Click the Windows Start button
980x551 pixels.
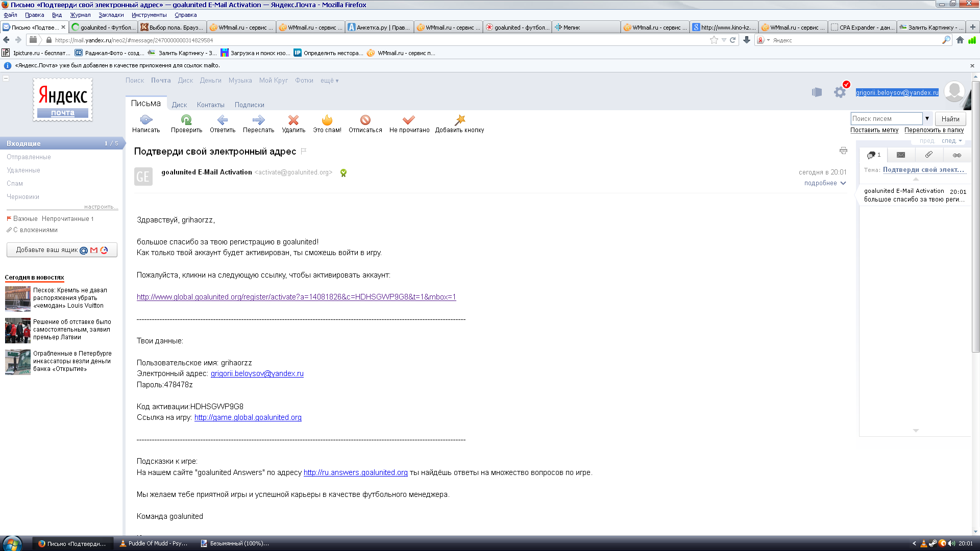12,543
